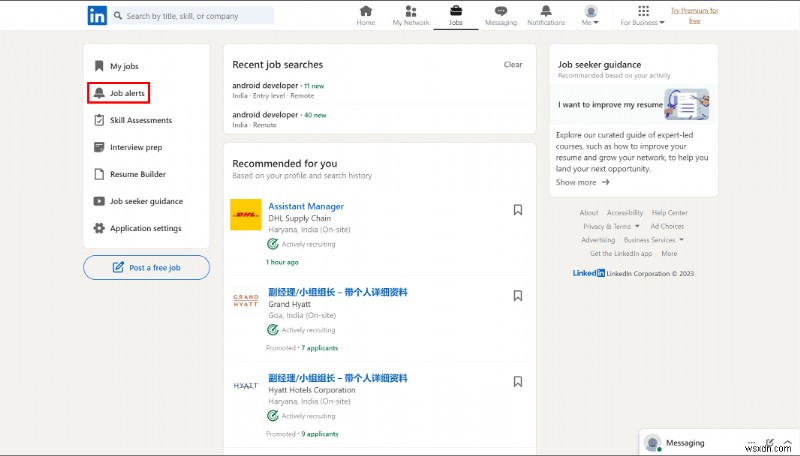
Task: Open the Messaging overlay bar
Action: [719, 442]
